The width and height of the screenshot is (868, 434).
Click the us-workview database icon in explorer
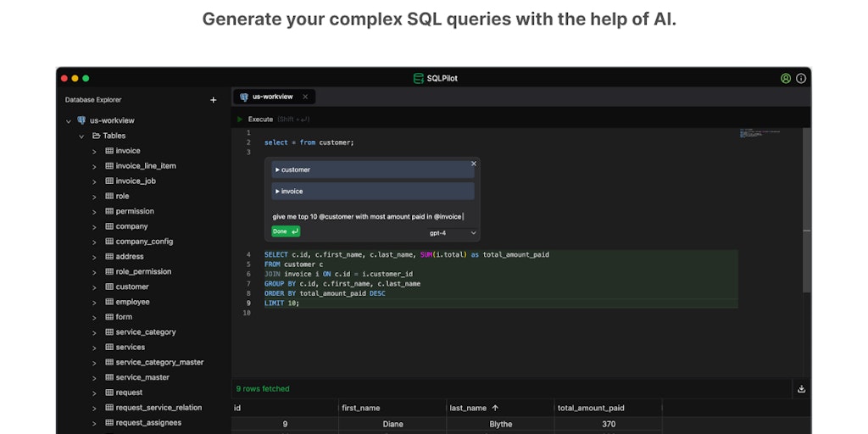[x=81, y=120]
